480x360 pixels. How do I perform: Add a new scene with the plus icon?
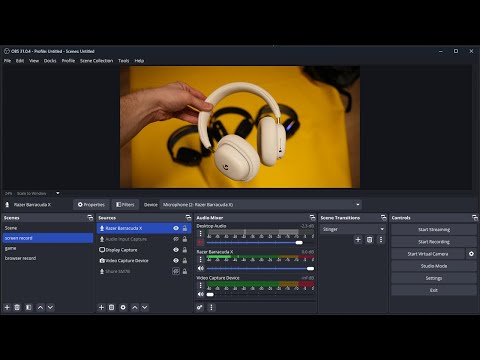pos(7,307)
